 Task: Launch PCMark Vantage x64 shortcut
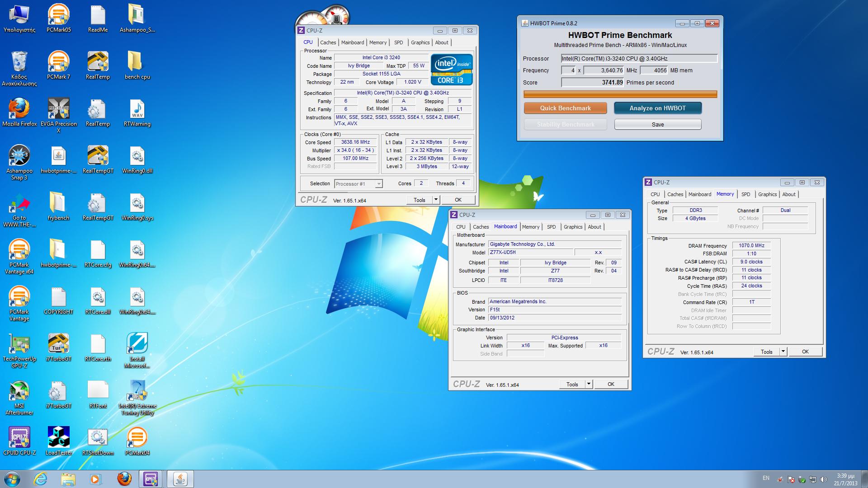coord(19,256)
